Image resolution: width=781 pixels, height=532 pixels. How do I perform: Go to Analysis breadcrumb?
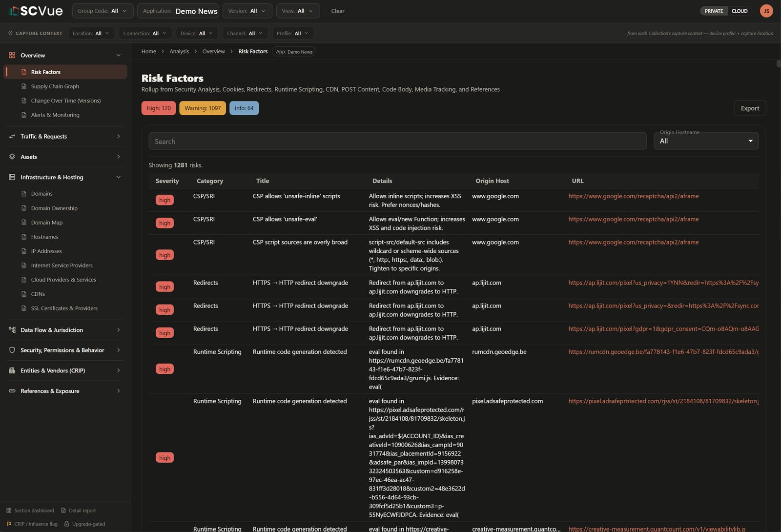(179, 51)
